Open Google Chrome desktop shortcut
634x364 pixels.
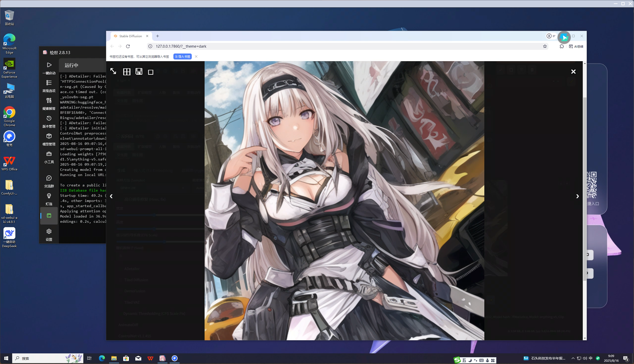(x=9, y=116)
